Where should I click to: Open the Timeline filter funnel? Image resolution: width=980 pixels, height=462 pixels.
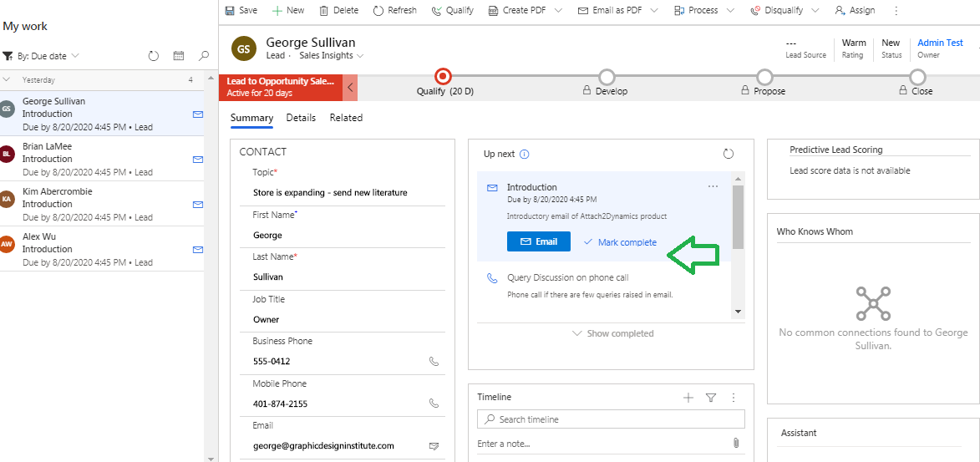click(711, 397)
